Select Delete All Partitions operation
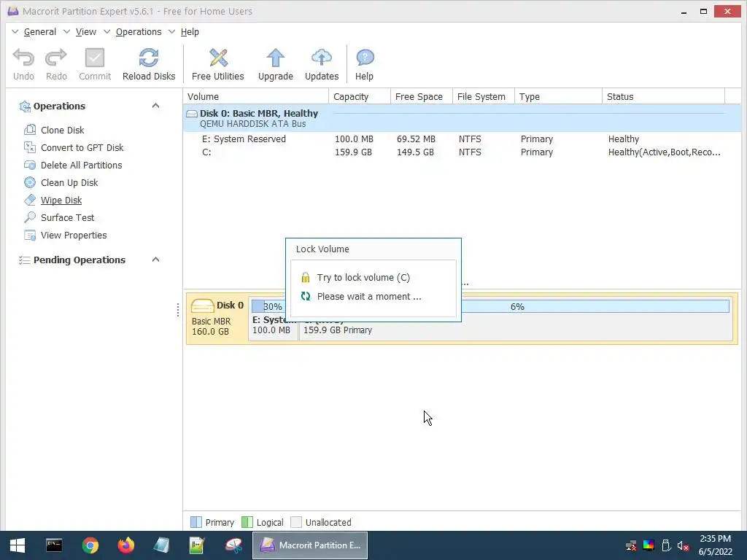This screenshot has height=560, width=747. click(81, 166)
